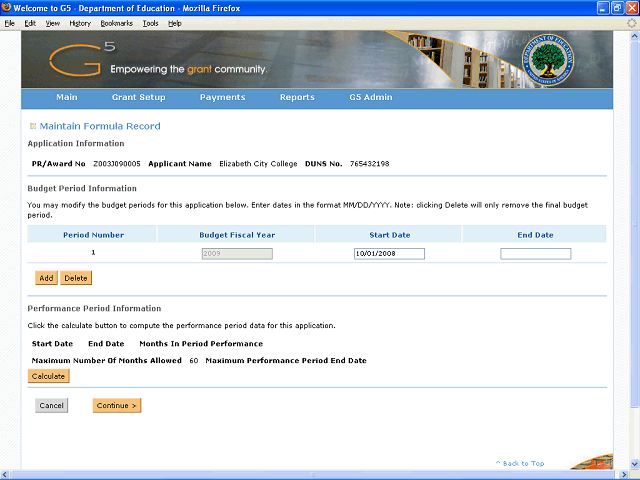Open the Payments tab
This screenshot has width=640, height=480.
point(222,98)
